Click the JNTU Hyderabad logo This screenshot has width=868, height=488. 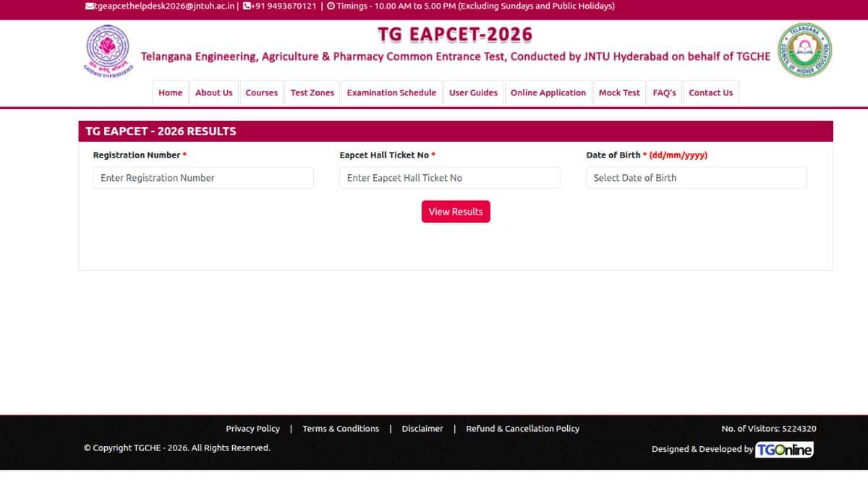point(107,50)
